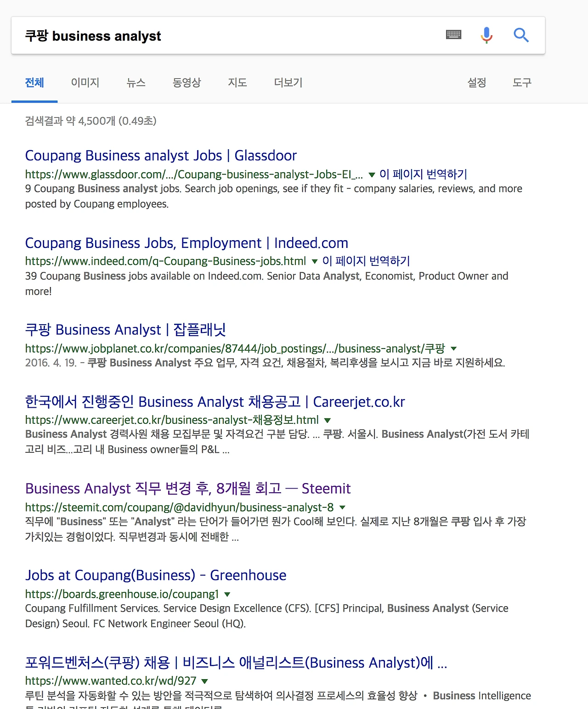Click the snippet starting 'Coupang Fulfillment Services'
Image resolution: width=588 pixels, height=709 pixels.
(267, 616)
